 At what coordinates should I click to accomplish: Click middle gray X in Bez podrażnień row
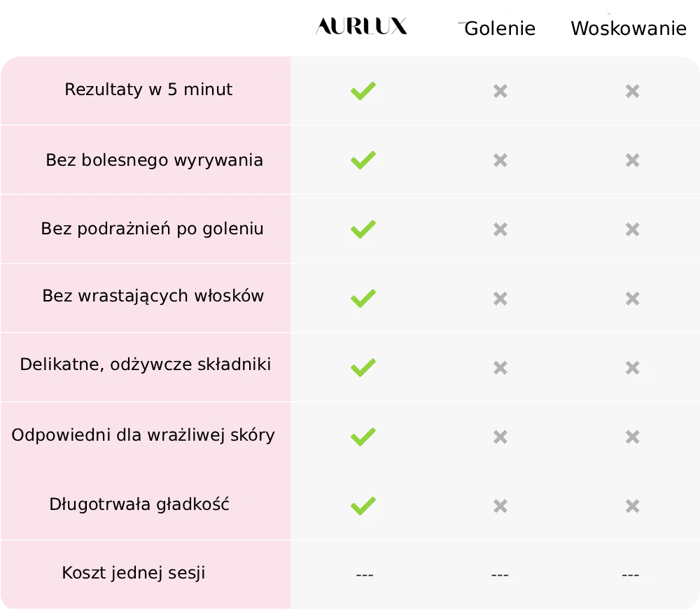point(500,229)
